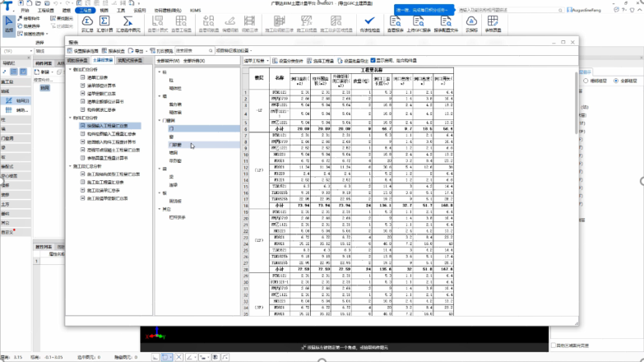Collapse the 构件汇总分析 tree group
The image size is (644, 362).
pos(71,118)
